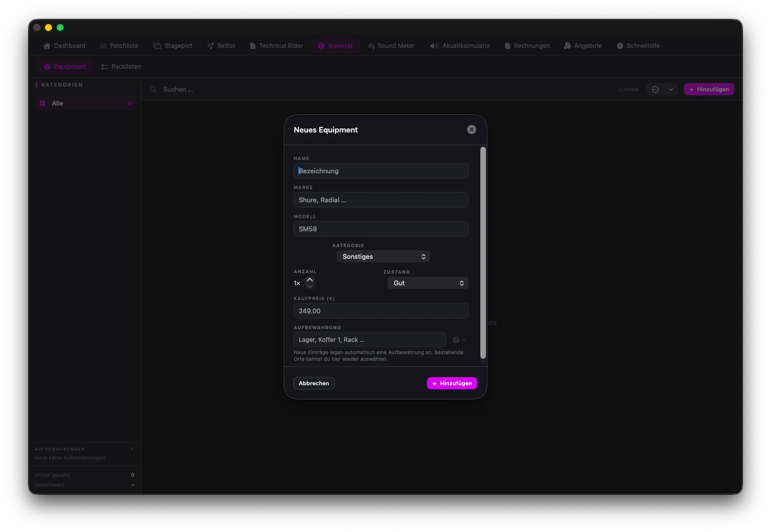This screenshot has height=532, width=771.
Task: Click the Packlisten checklist icon
Action: click(105, 67)
